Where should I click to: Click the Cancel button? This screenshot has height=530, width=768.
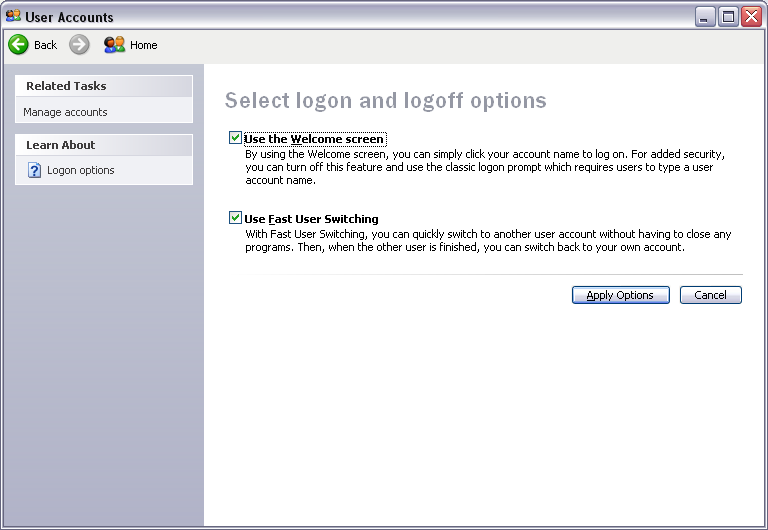point(711,295)
